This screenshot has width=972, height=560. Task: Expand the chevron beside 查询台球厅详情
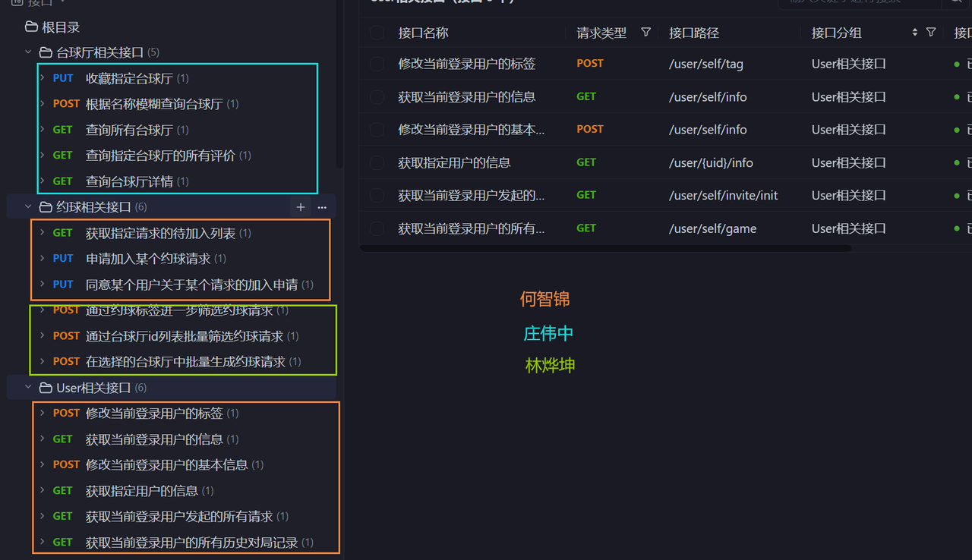click(43, 181)
